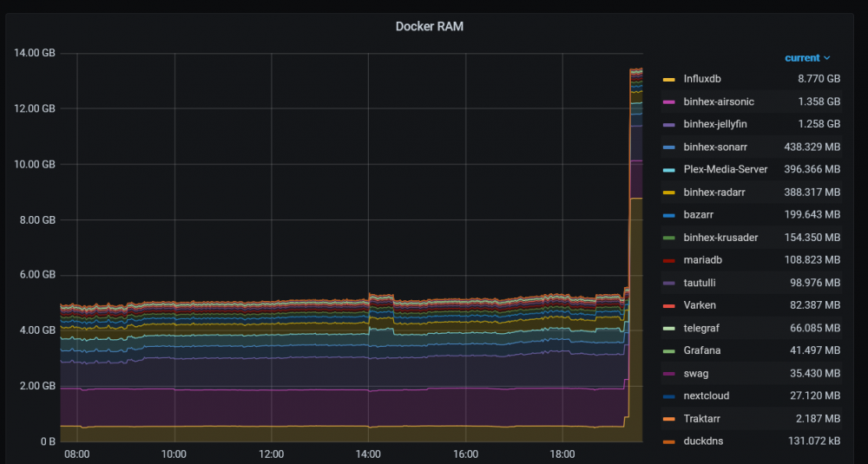Open color picker for swag purple swatch
The width and height of the screenshot is (868, 464).
pyautogui.click(x=668, y=375)
